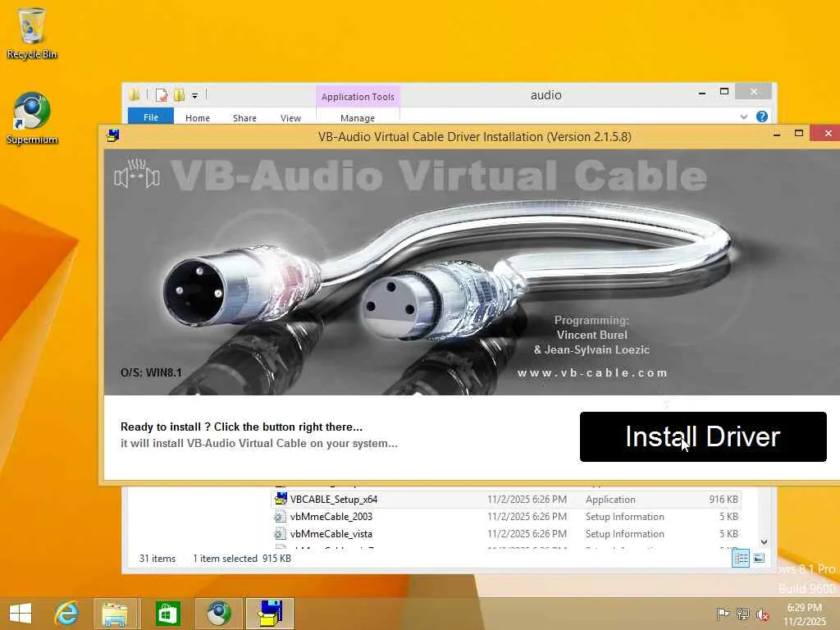The height and width of the screenshot is (630, 840).
Task: Open the taskbar clock and date
Action: [805, 614]
